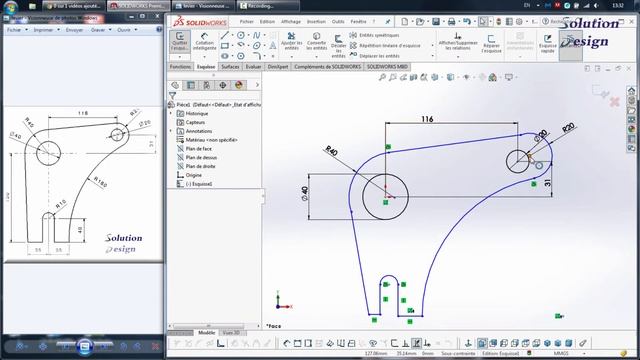
Task: Click Réparer l'esquisse tool
Action: coord(491,43)
